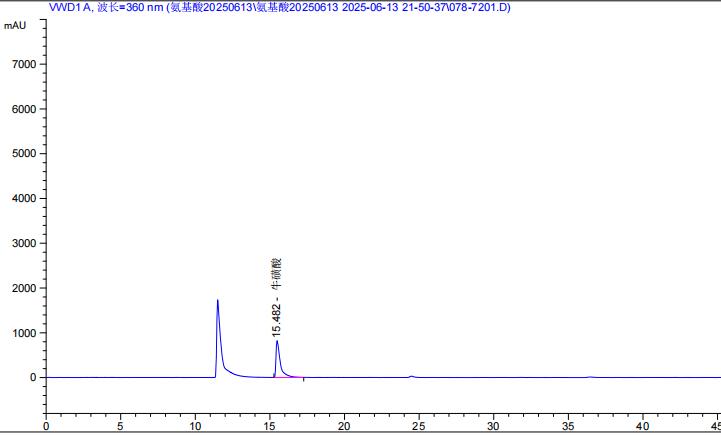Click the 40 minute x-axis tick label
This screenshot has width=721, height=435.
click(x=642, y=425)
